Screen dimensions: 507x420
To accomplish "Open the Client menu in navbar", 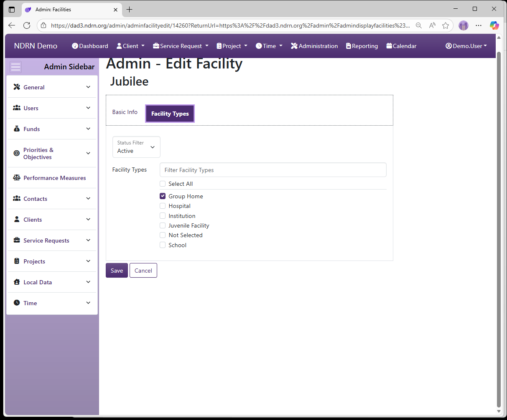I will coord(130,46).
